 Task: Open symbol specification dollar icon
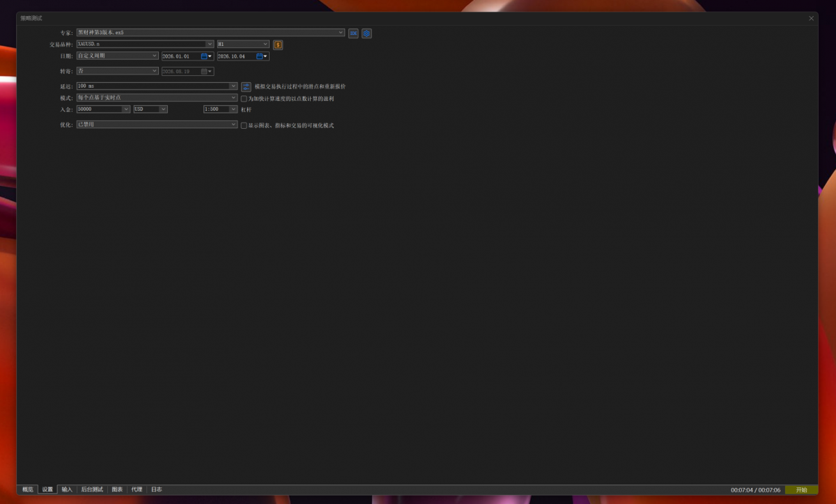(278, 45)
